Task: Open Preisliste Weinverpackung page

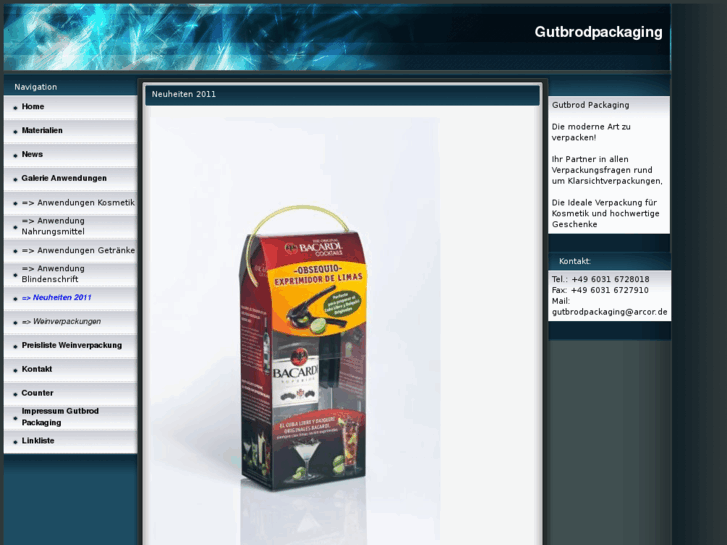Action: click(x=72, y=345)
